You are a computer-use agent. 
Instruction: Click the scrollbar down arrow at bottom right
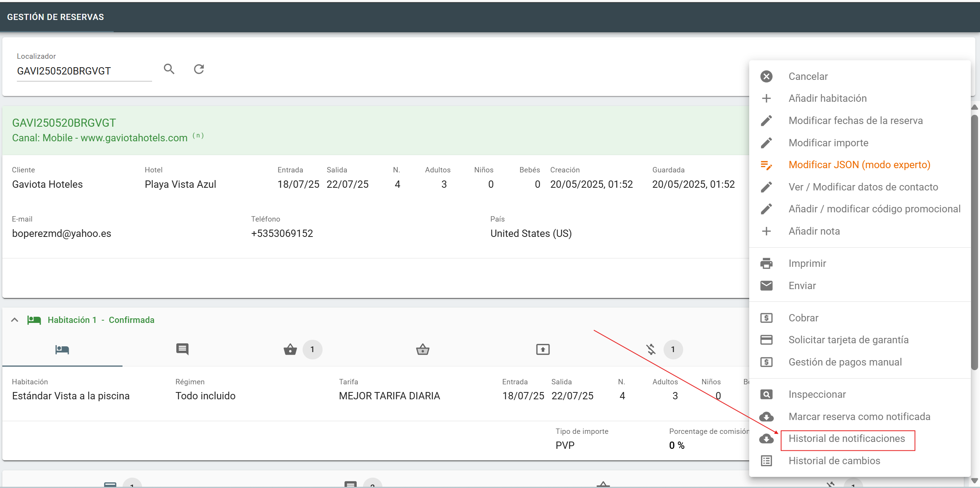click(974, 480)
